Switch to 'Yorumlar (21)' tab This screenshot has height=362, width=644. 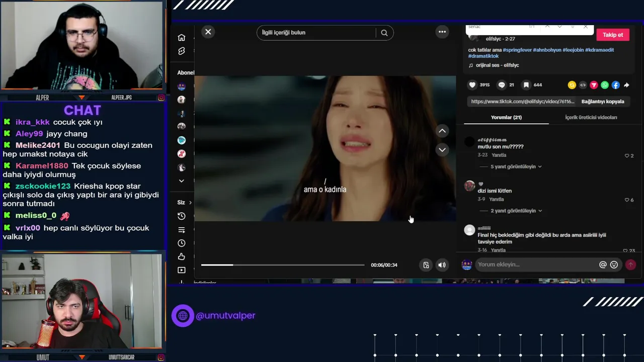[x=506, y=117]
